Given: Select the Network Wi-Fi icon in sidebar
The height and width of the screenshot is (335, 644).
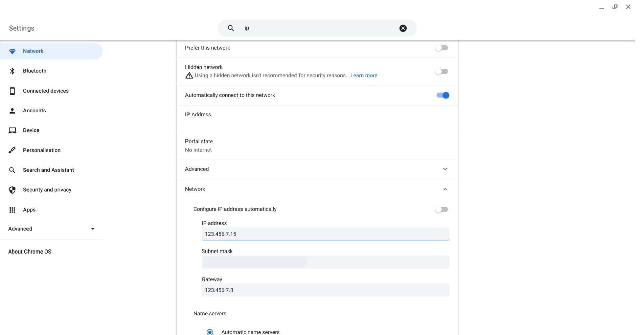Looking at the screenshot, I should [x=12, y=51].
